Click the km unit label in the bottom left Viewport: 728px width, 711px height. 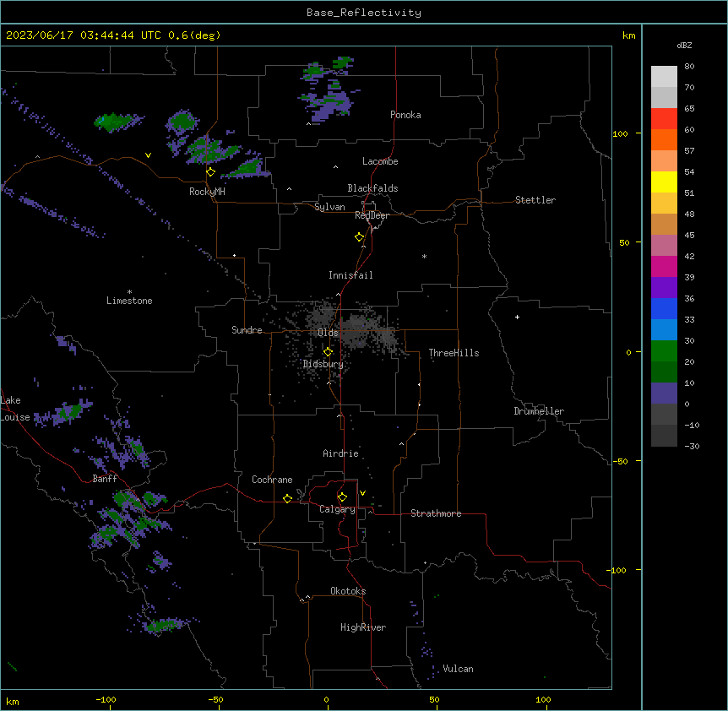(x=13, y=702)
